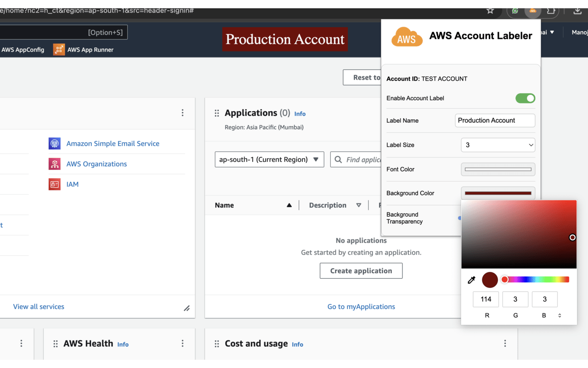Click inside the Label Name input field

click(x=495, y=120)
